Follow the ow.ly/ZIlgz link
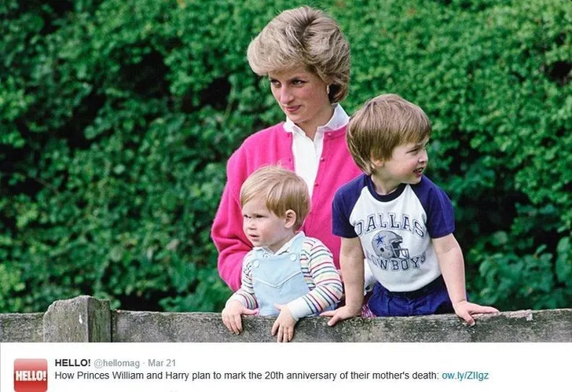The width and height of the screenshot is (572, 392). pyautogui.click(x=465, y=376)
